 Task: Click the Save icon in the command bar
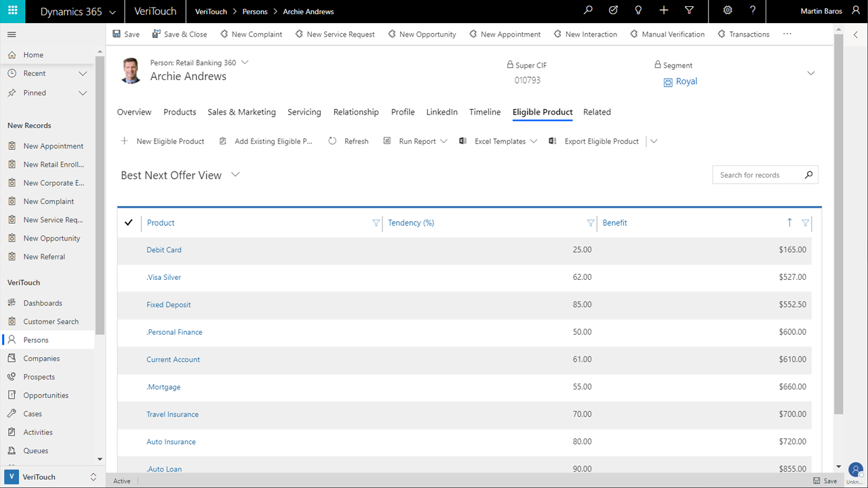(x=117, y=34)
